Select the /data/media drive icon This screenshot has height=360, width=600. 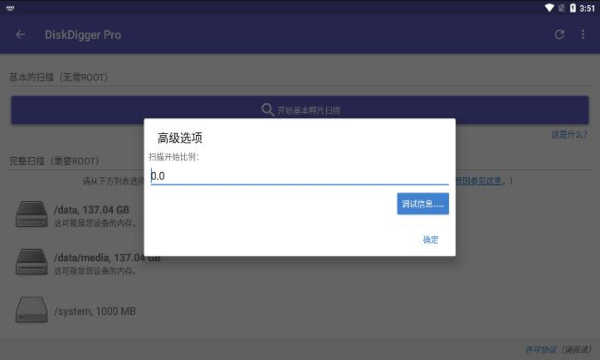[32, 262]
